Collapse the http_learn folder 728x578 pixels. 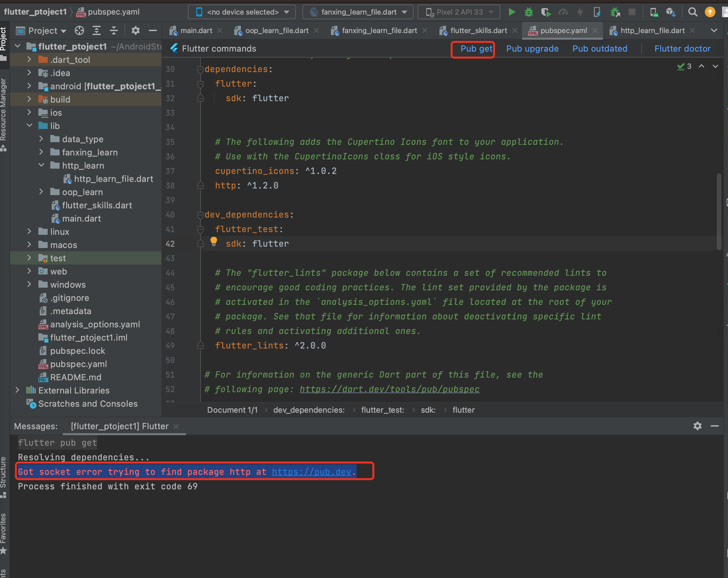[x=41, y=165]
